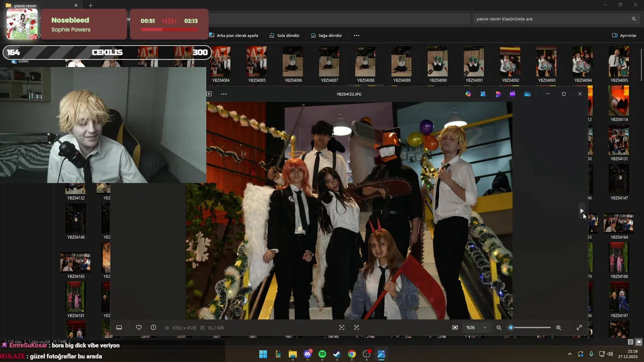Click the zoom slider track

pyautogui.click(x=530, y=327)
